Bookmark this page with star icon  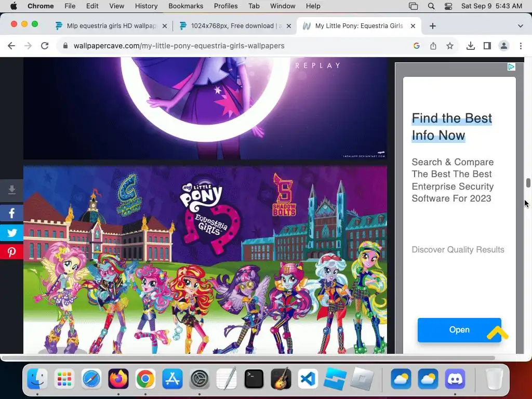point(450,46)
